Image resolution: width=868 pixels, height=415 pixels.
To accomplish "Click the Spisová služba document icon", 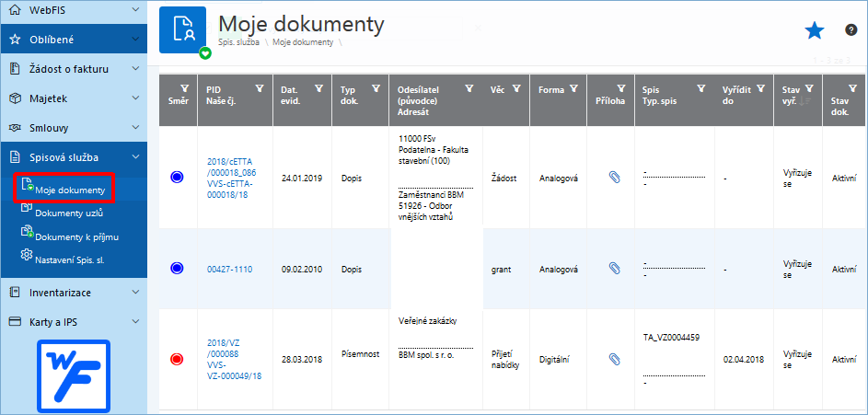I will click(x=16, y=157).
